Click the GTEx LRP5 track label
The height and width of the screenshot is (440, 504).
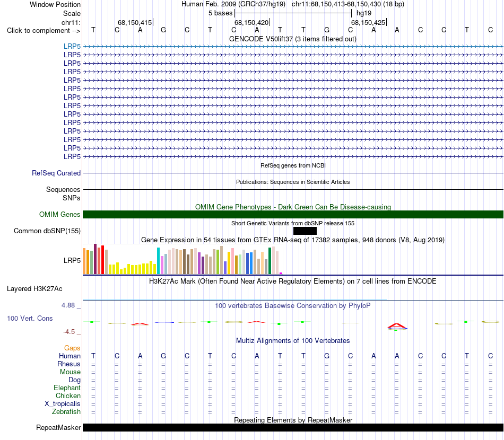click(x=72, y=260)
